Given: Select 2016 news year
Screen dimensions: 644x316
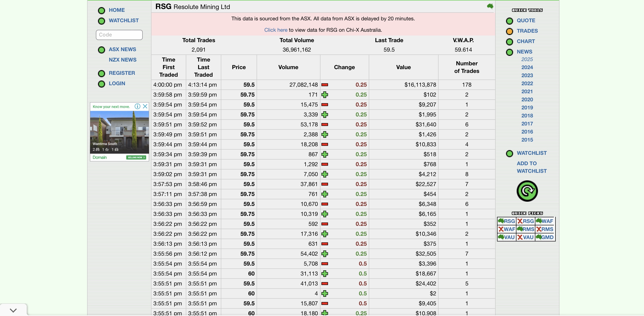Looking at the screenshot, I should point(527,132).
